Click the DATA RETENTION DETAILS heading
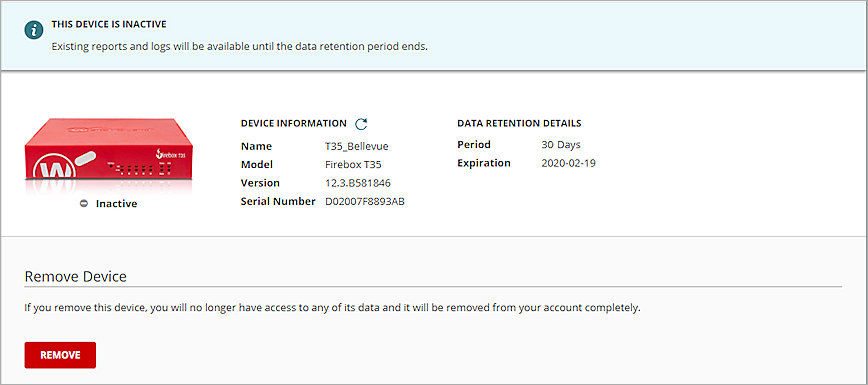The height and width of the screenshot is (385, 868). (519, 123)
